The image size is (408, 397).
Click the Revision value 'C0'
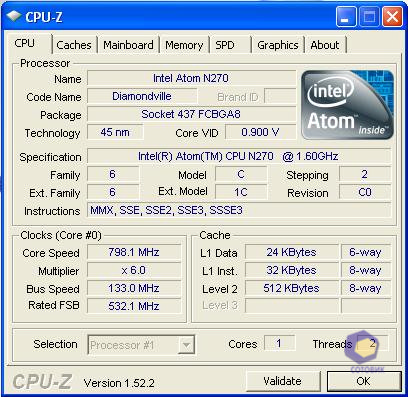click(365, 192)
